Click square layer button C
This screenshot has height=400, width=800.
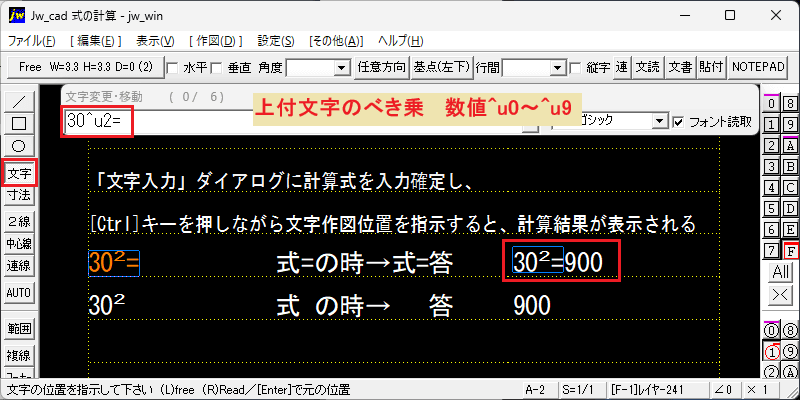tap(790, 188)
